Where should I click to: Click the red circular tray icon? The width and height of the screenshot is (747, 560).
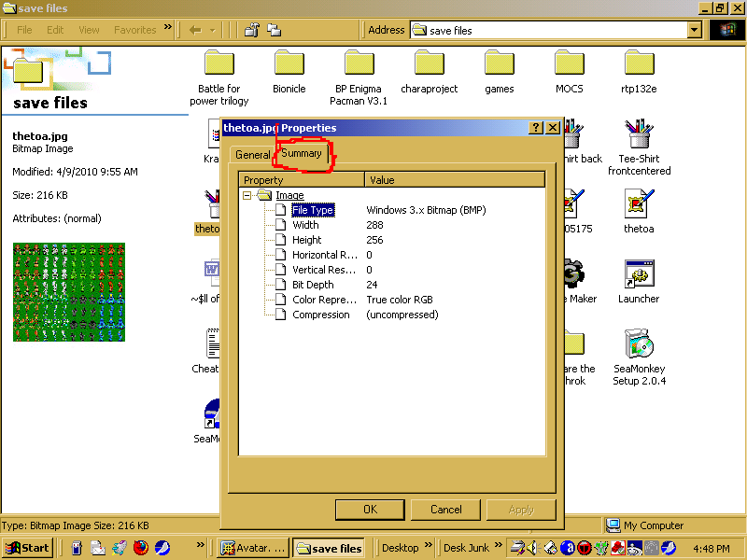click(585, 548)
